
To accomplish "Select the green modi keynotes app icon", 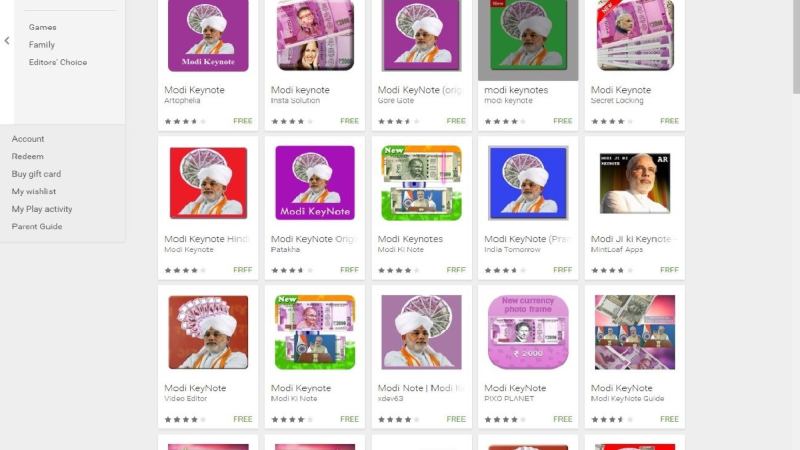I will tap(528, 35).
